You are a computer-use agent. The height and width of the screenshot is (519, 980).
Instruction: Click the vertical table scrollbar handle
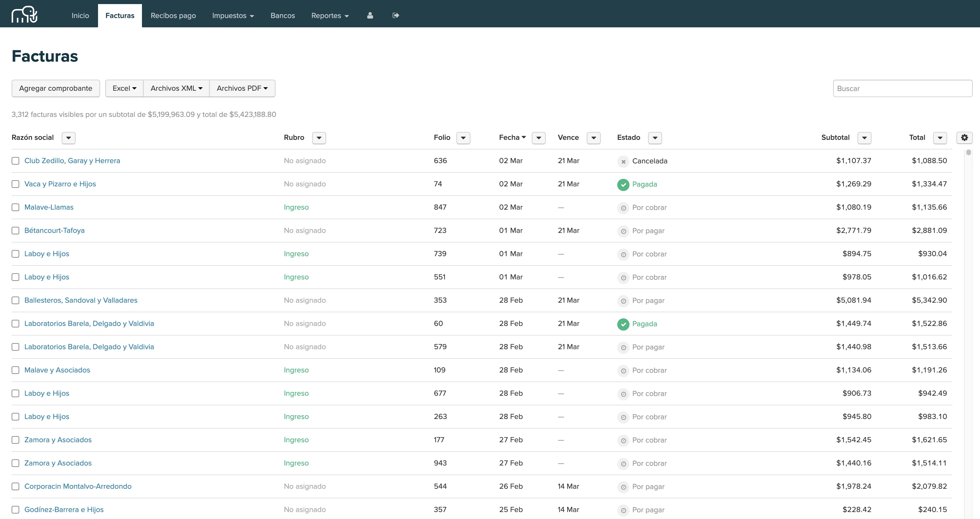pos(968,152)
